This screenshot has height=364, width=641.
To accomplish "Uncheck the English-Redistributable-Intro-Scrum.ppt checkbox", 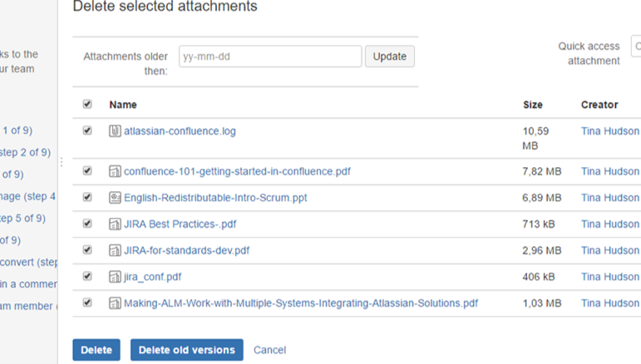I will [87, 198].
